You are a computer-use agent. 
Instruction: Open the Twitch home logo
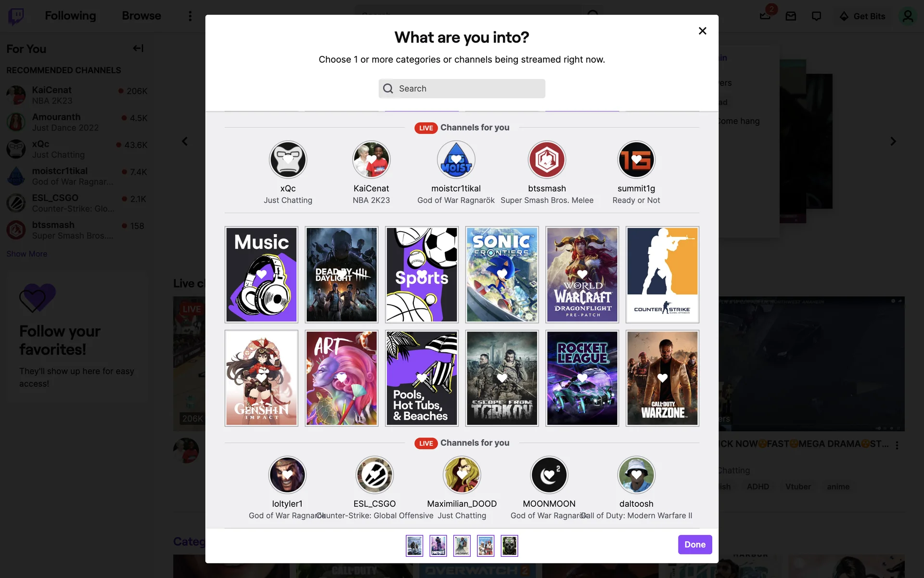[x=16, y=16]
